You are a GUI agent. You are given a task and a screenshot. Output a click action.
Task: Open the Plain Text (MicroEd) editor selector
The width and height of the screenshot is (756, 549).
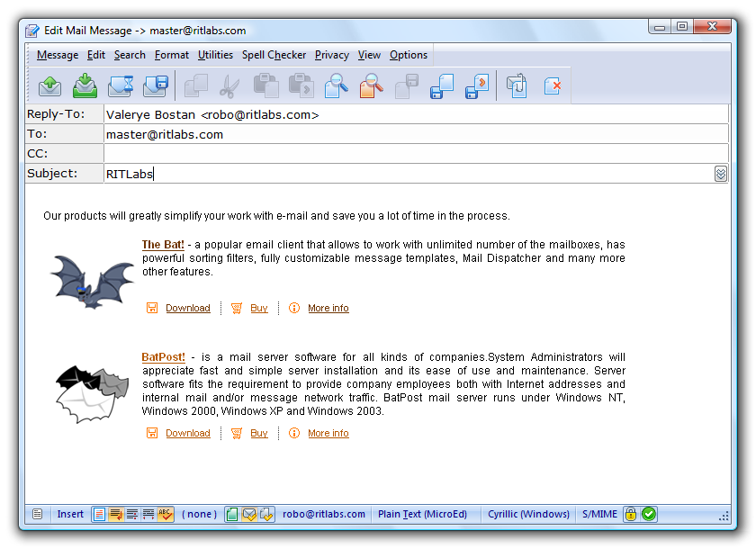422,514
